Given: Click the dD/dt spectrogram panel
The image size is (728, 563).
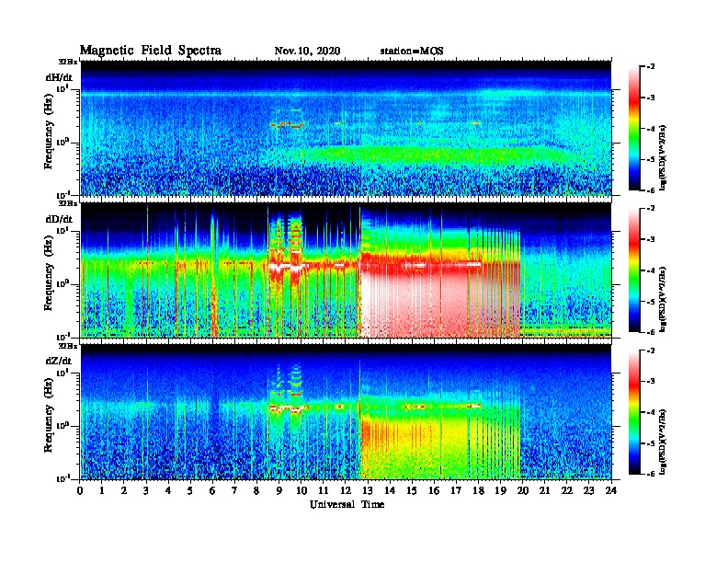Looking at the screenshot, I should pos(346,270).
